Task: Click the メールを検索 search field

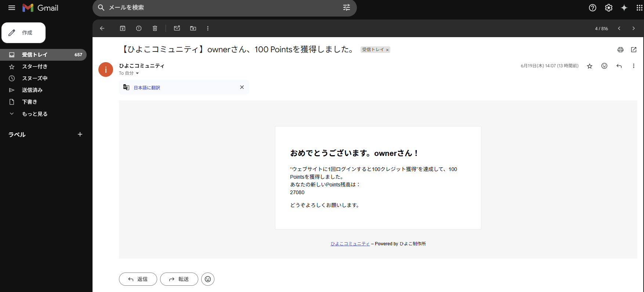Action: click(x=220, y=8)
